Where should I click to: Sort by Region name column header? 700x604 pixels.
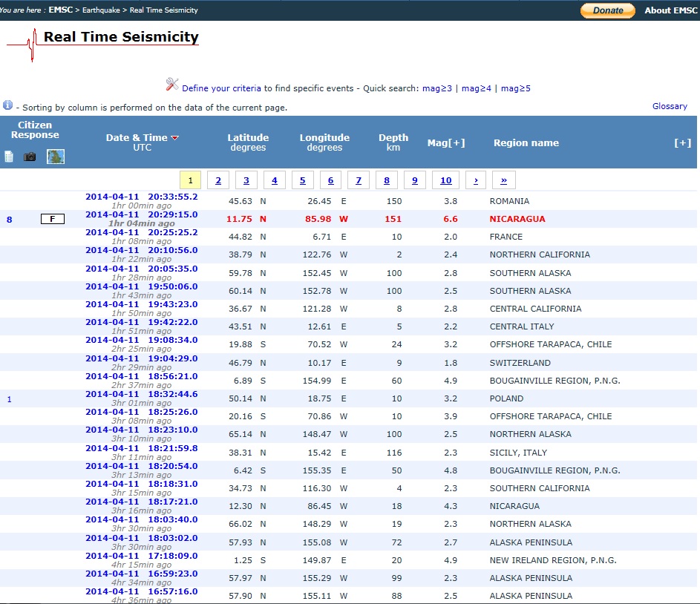(526, 142)
